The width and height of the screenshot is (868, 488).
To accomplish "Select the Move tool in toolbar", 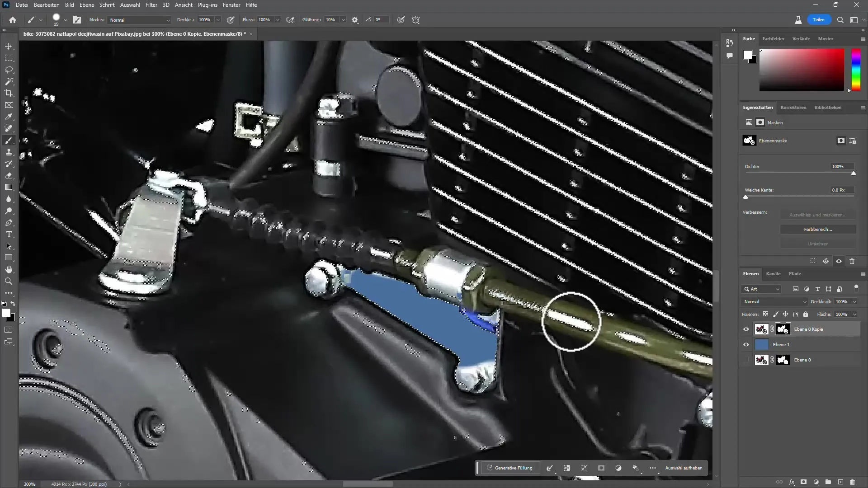I will click(x=9, y=47).
